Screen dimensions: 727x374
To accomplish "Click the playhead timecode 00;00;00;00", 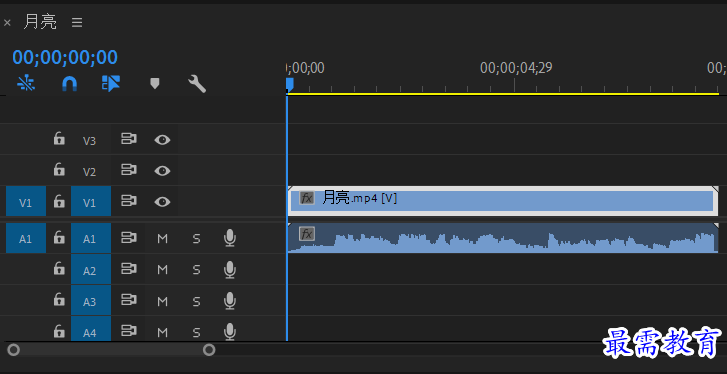I will [x=65, y=57].
